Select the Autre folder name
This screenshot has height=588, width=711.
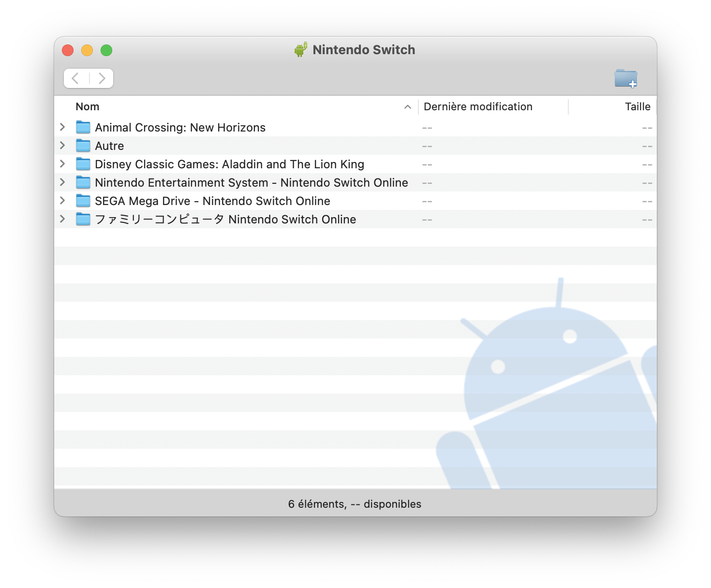point(109,146)
